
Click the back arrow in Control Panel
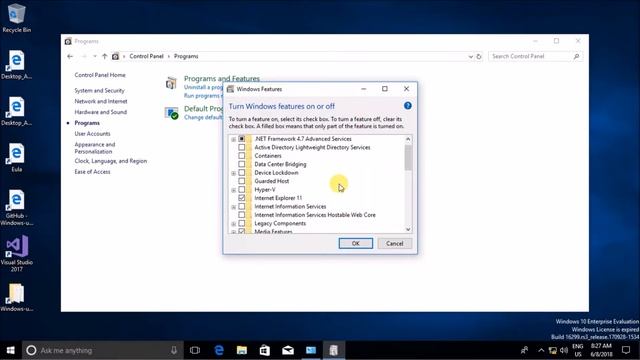(70, 56)
